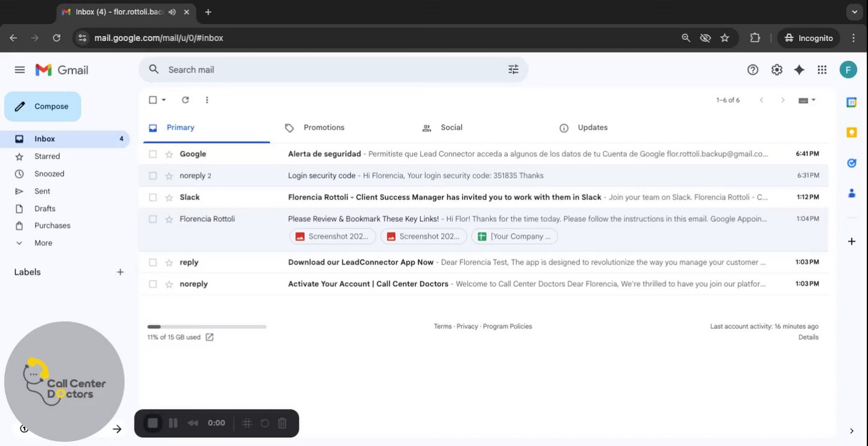Open Google Keep side panel icon
The image size is (868, 446).
coord(851,133)
